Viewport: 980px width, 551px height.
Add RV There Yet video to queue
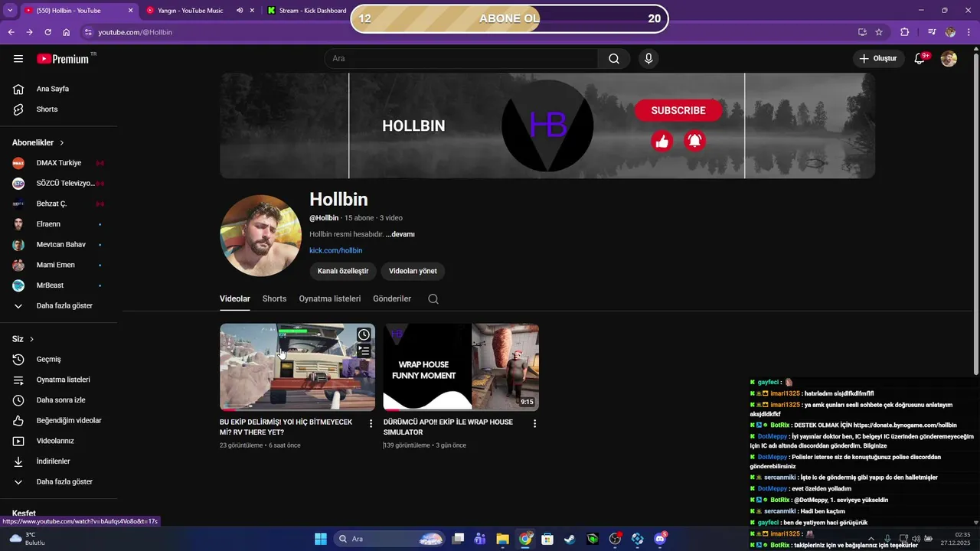364,351
